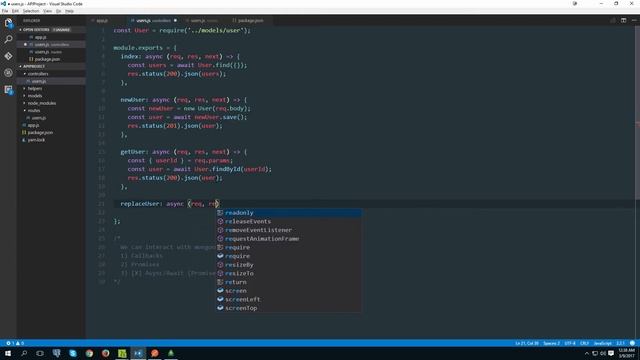Click the Windows Start button

[8, 353]
